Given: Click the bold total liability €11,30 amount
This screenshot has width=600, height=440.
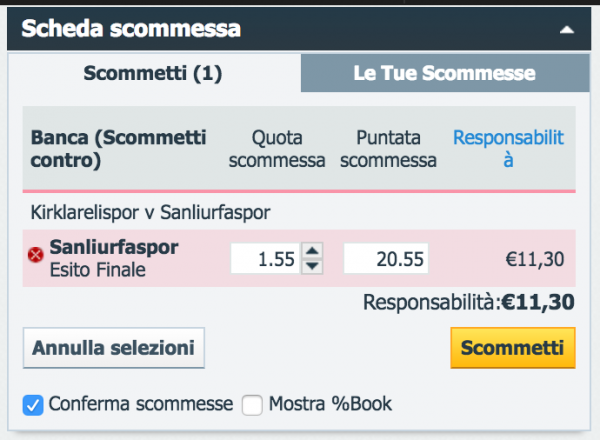Looking at the screenshot, I should click(x=538, y=302).
